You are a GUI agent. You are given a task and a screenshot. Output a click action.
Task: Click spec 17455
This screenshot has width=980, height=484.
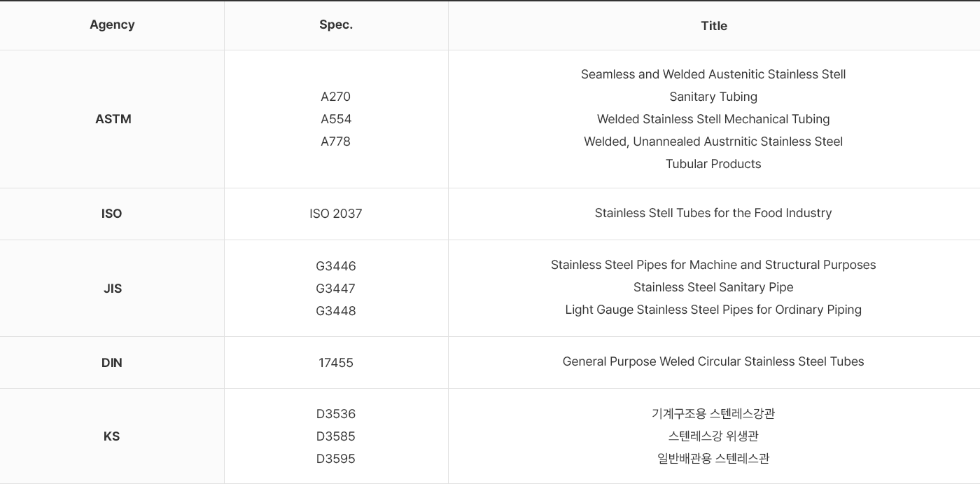tap(336, 363)
